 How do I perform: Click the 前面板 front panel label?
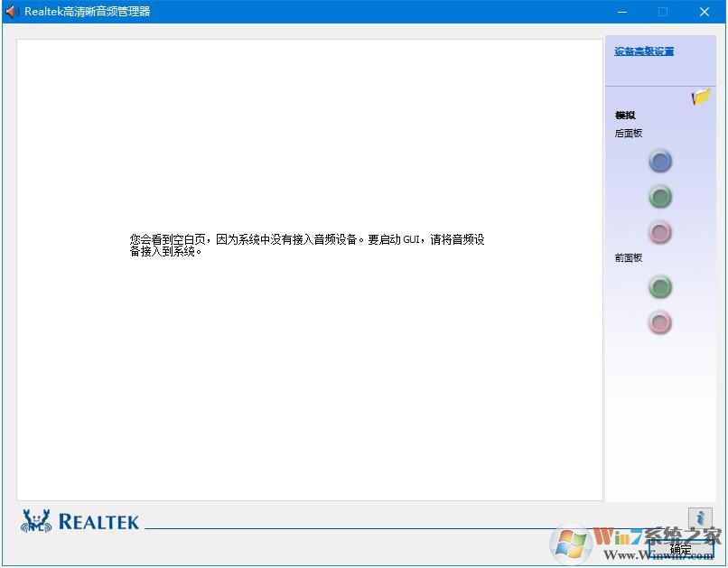tap(628, 257)
